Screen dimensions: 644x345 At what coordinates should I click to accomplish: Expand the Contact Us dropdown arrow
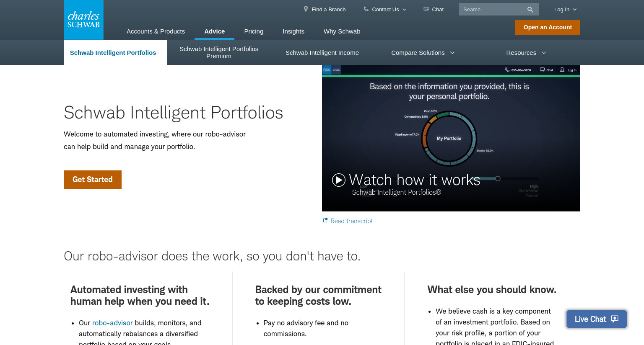[x=405, y=9]
